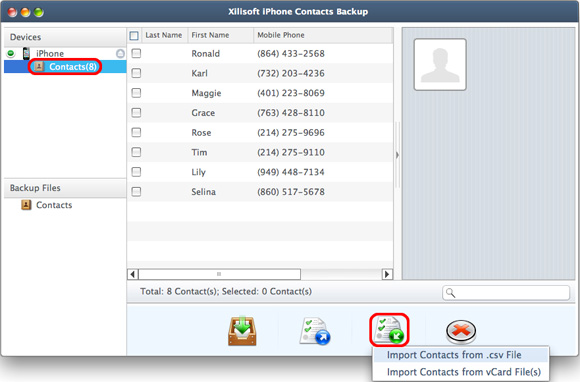Click phone number (763) 428-8110

pos(291,113)
